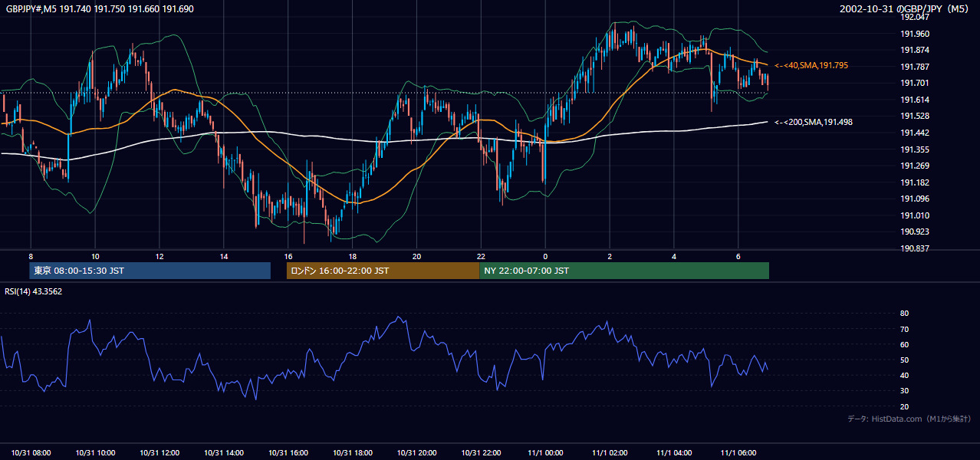Click the 11/1 04:00 date label
The width and height of the screenshot is (980, 460).
pos(675,452)
